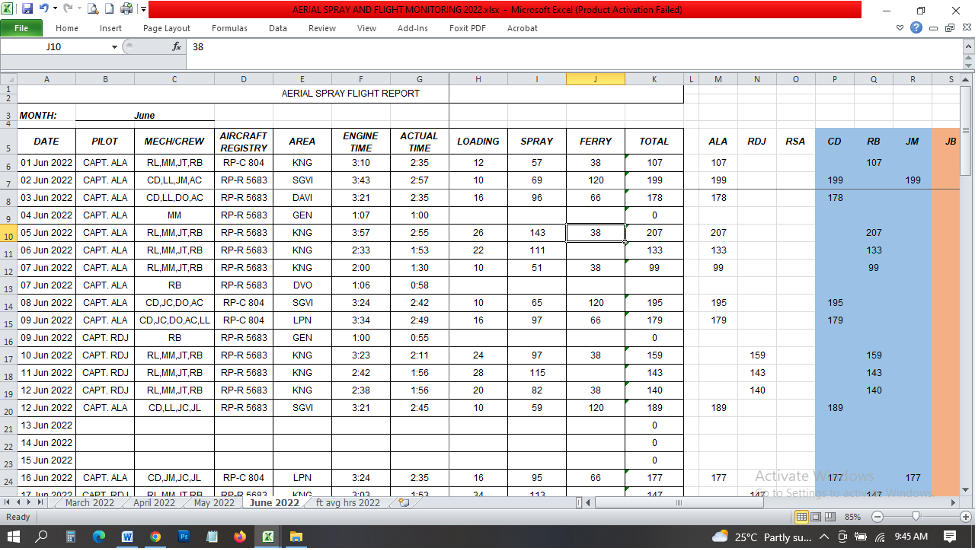Open the Windows Start menu
This screenshot has height=550, width=977.
point(13,537)
